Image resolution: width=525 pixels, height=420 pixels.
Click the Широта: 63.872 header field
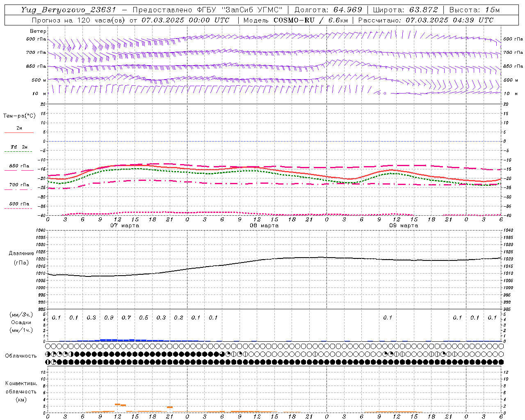tap(406, 10)
